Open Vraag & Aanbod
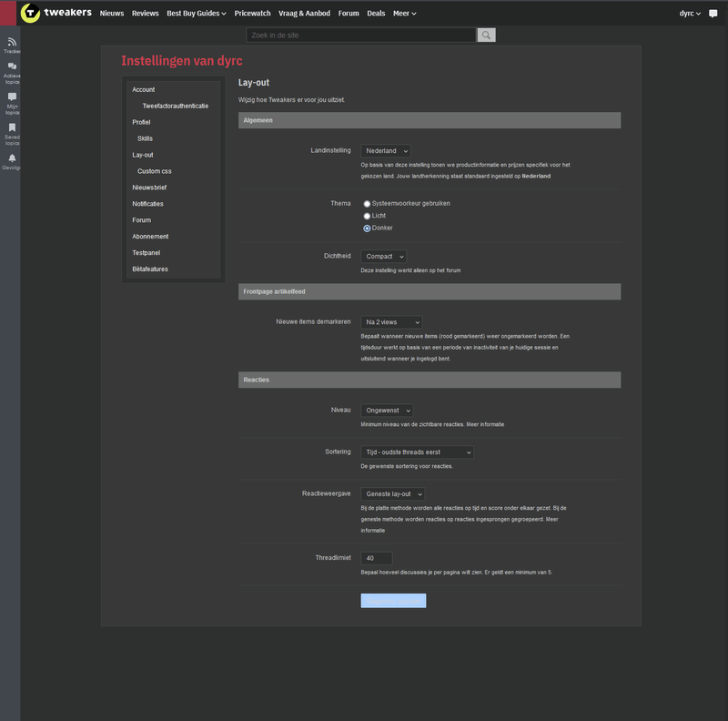The height and width of the screenshot is (721, 728). coord(305,14)
